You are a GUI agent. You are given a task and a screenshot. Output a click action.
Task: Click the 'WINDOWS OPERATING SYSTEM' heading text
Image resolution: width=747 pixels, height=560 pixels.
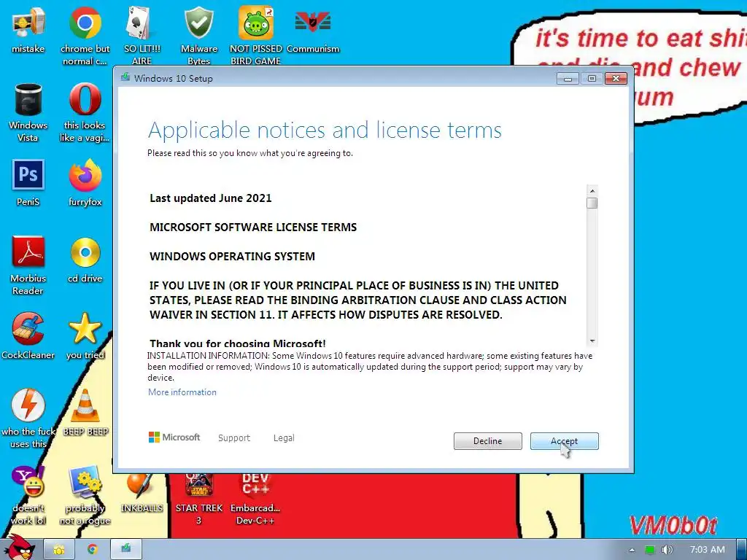[232, 256]
